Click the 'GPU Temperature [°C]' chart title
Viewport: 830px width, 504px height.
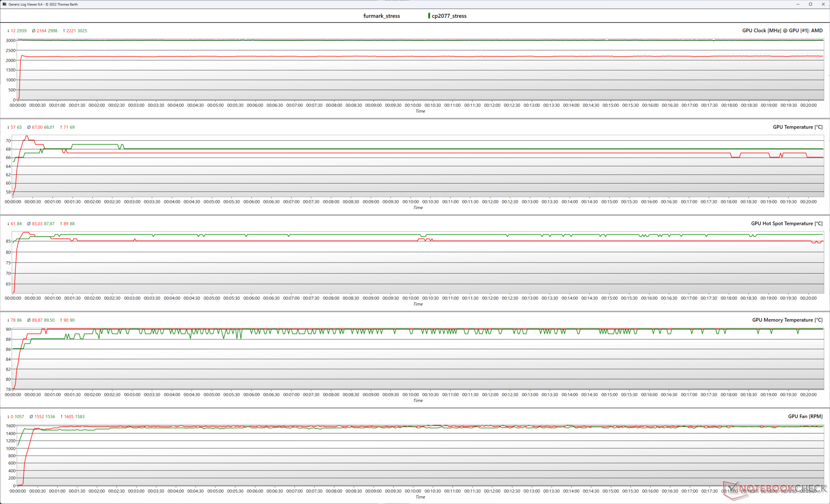pyautogui.click(x=798, y=127)
